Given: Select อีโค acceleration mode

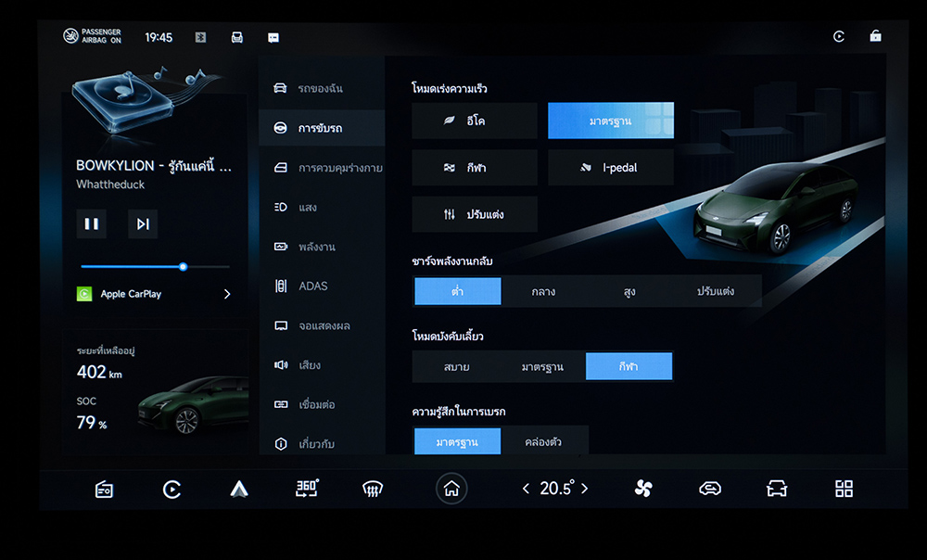Looking at the screenshot, I should click(475, 121).
